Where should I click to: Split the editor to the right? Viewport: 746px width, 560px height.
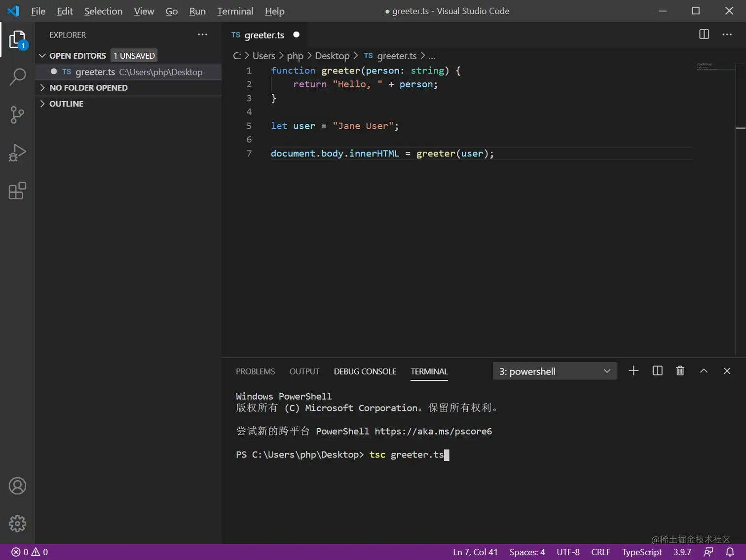pyautogui.click(x=704, y=34)
